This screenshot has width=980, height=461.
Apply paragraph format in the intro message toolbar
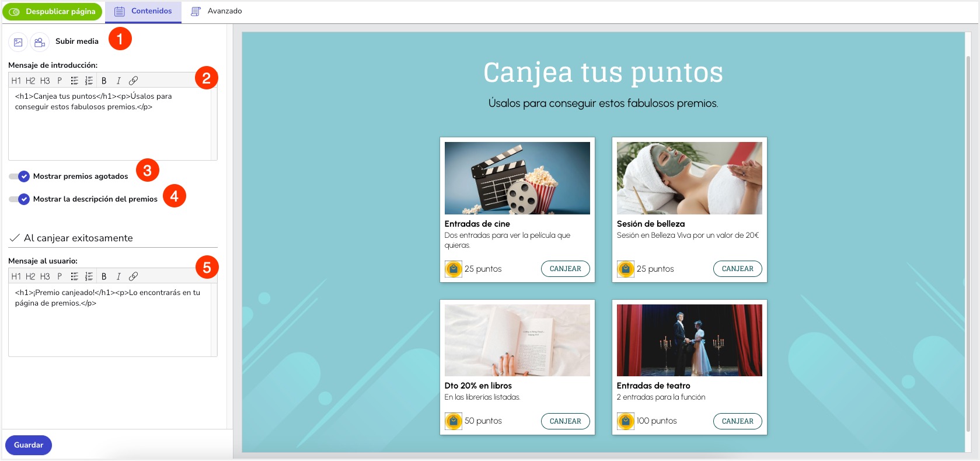click(x=60, y=81)
